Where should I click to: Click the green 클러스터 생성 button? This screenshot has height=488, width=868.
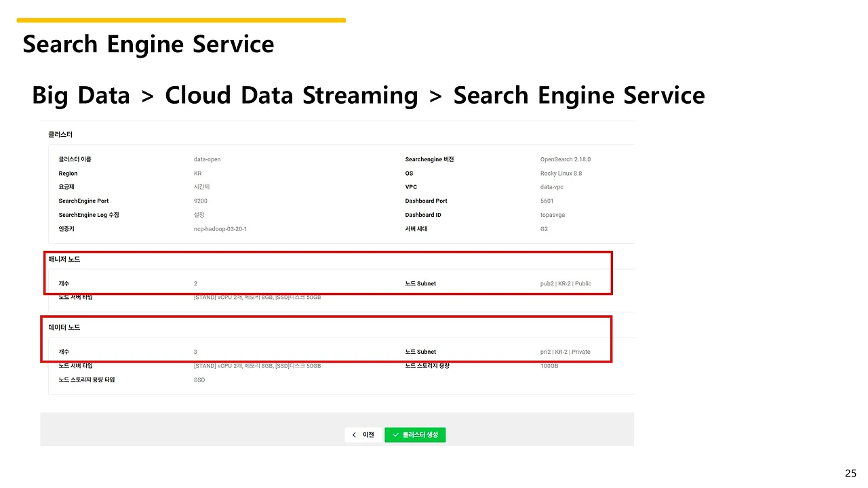coord(415,434)
